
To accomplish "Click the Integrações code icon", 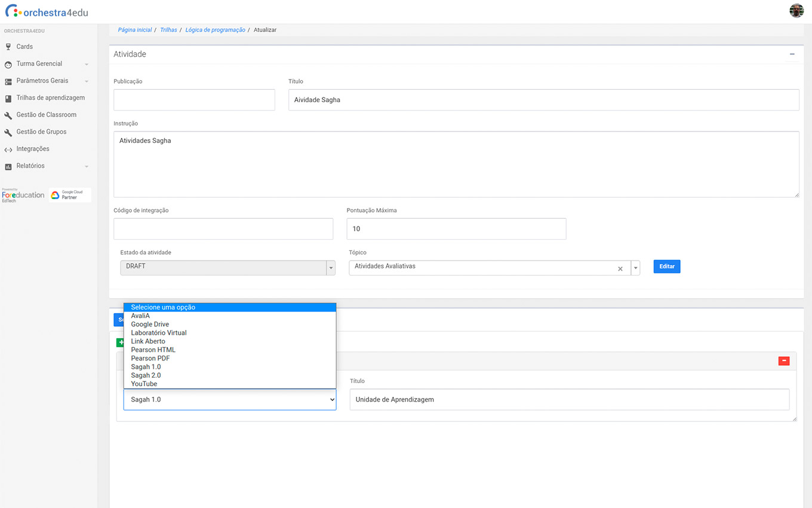I will pos(8,149).
